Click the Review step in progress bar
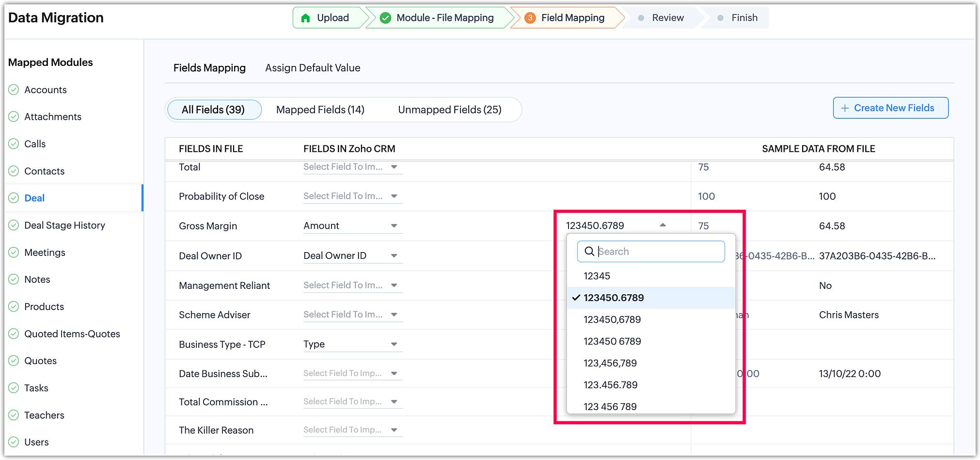The height and width of the screenshot is (460, 980). (x=667, y=18)
